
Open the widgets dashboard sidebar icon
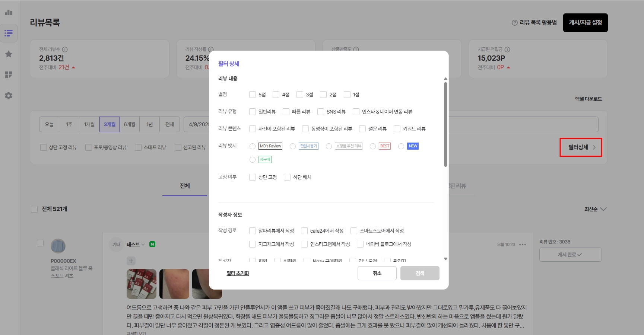click(x=9, y=75)
